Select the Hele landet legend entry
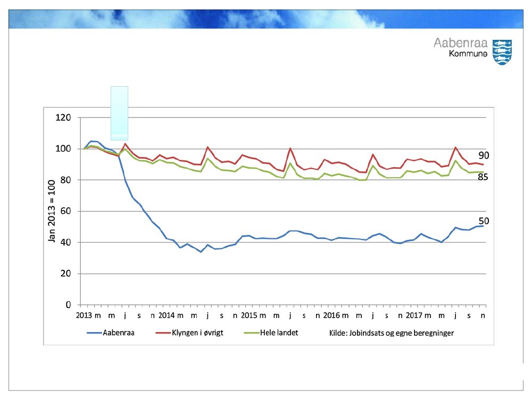 [271, 333]
